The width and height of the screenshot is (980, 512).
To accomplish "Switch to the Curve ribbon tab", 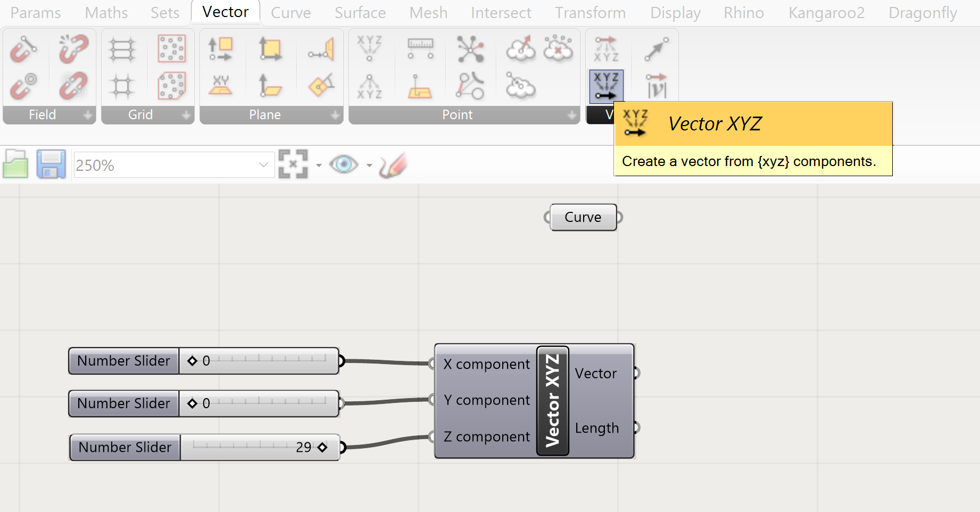I will pyautogui.click(x=290, y=12).
